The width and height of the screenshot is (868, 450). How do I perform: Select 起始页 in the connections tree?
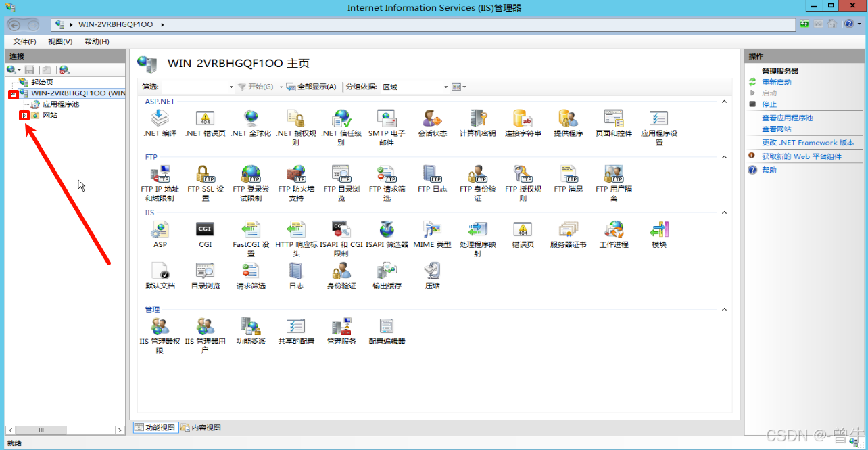point(42,82)
